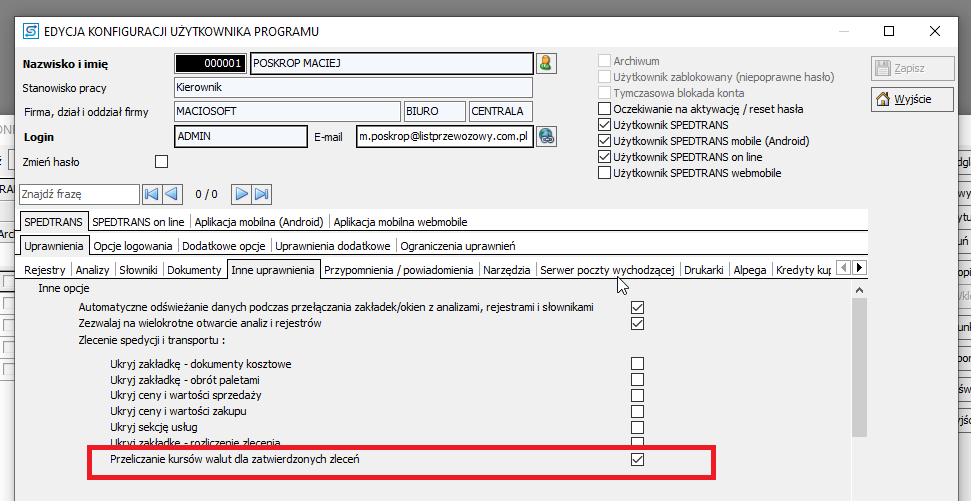
Task: Open the Alpega tab
Action: (x=750, y=270)
